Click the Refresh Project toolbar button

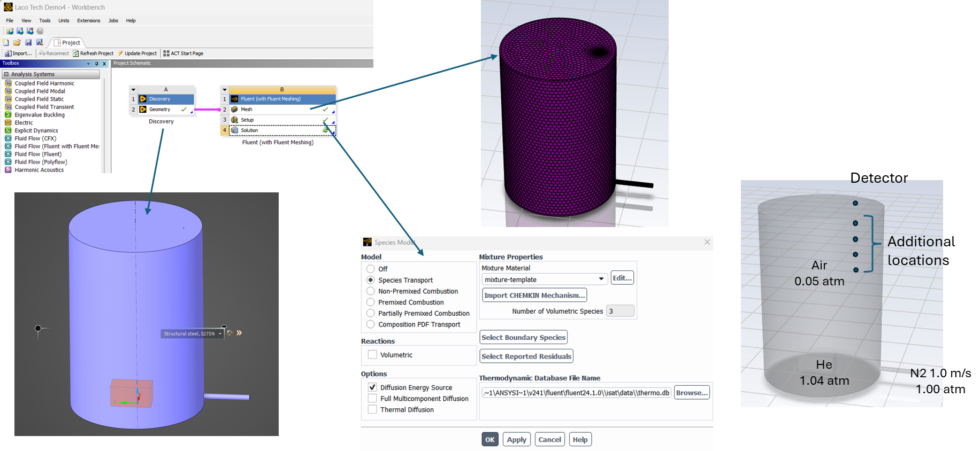point(93,53)
